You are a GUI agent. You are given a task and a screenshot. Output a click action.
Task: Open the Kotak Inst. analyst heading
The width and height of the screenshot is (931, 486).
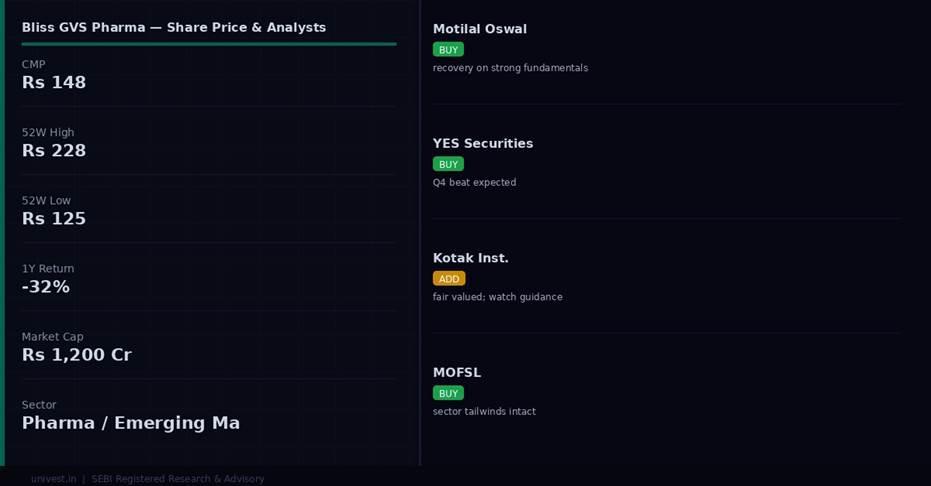click(471, 258)
